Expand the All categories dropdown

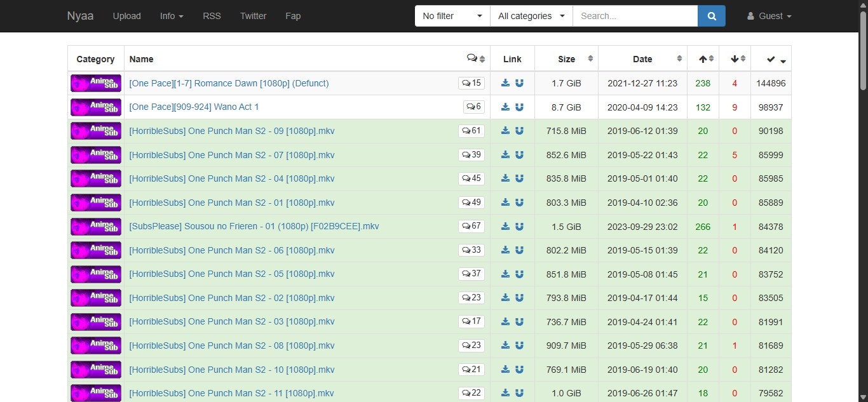531,16
